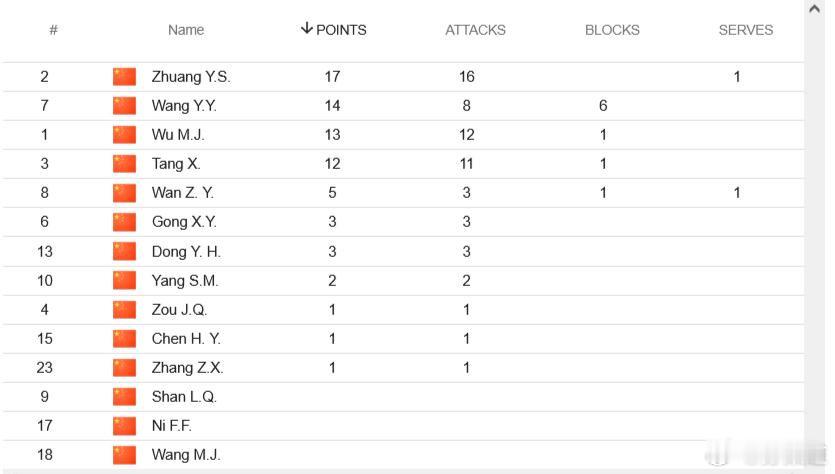
Task: Click the flag icon beside Tang X.
Action: tap(124, 164)
